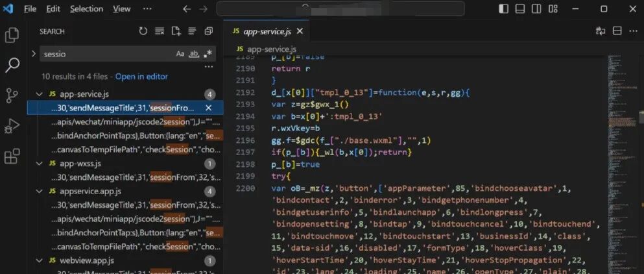
Task: Click the 'r.wxVkey=b' code line
Action: [x=295, y=129]
